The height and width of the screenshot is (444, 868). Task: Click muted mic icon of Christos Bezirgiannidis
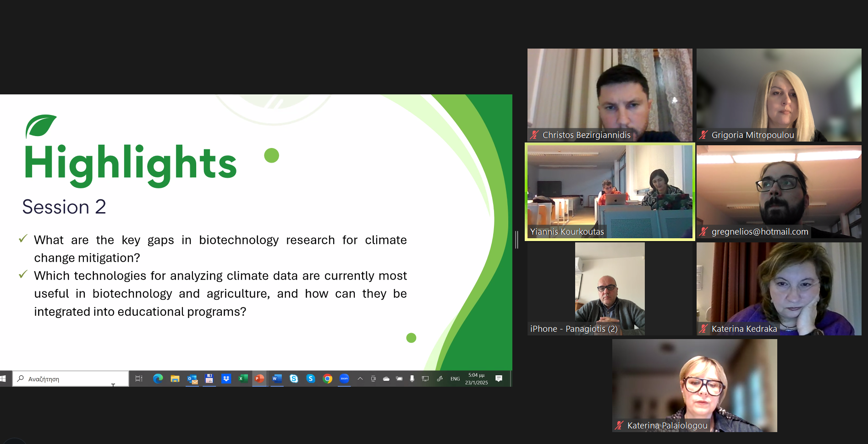534,135
